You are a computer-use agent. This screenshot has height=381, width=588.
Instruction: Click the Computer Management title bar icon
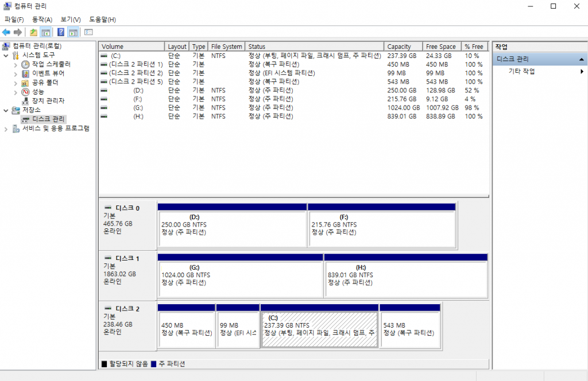click(7, 6)
